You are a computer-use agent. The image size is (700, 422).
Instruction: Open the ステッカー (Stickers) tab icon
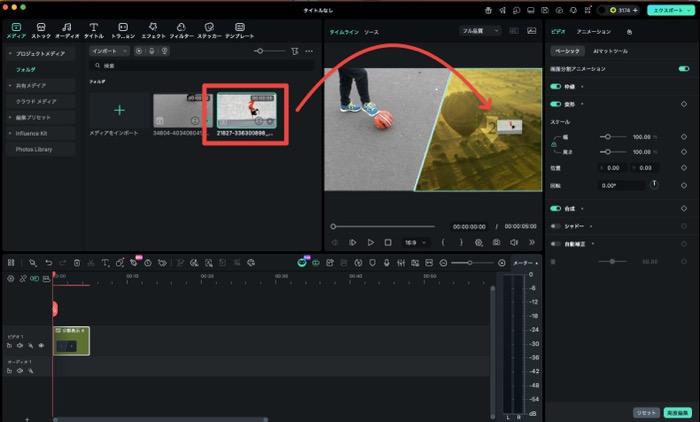[x=209, y=27]
